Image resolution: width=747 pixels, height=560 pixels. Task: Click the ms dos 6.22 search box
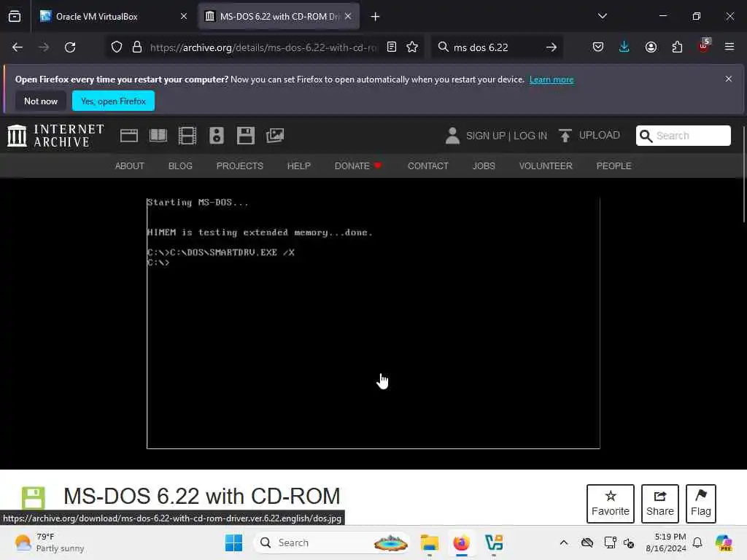(x=495, y=47)
